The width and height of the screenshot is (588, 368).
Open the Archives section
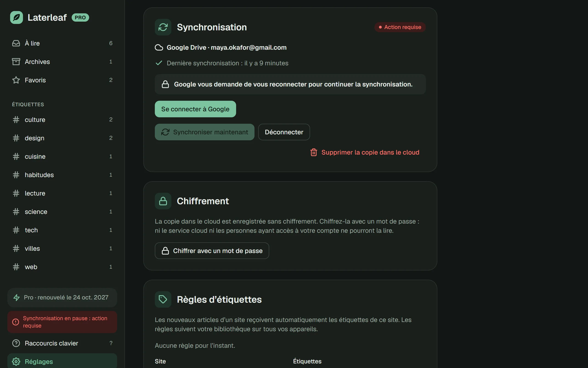pyautogui.click(x=62, y=62)
